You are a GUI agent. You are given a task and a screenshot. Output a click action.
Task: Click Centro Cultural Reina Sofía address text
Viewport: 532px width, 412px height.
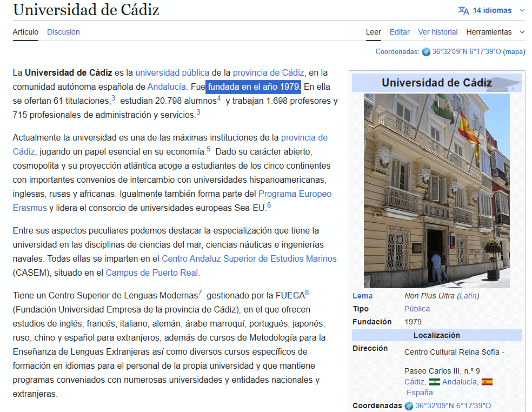tap(454, 353)
